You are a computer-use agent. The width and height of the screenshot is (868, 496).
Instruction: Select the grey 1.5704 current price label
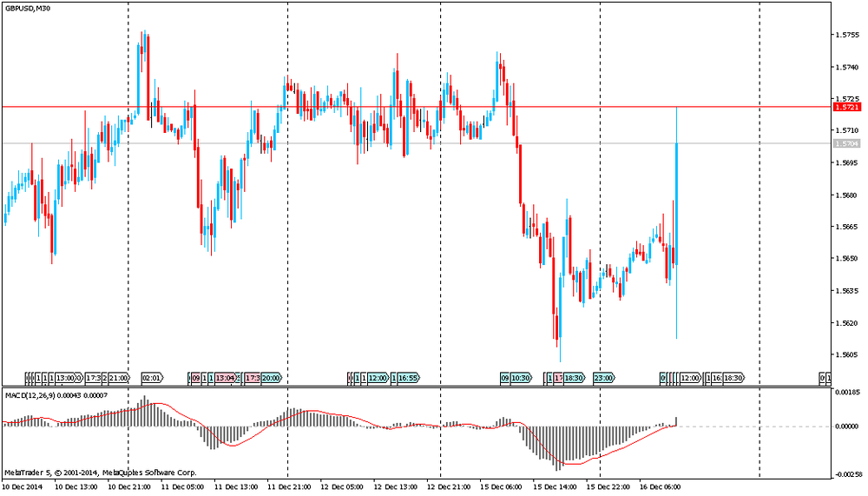845,143
